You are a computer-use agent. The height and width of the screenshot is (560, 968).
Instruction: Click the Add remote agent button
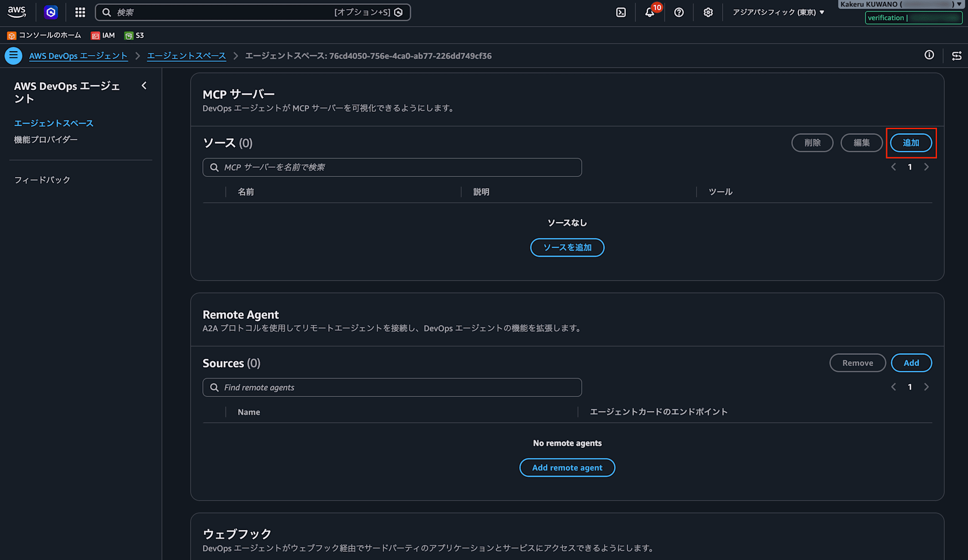click(x=567, y=468)
